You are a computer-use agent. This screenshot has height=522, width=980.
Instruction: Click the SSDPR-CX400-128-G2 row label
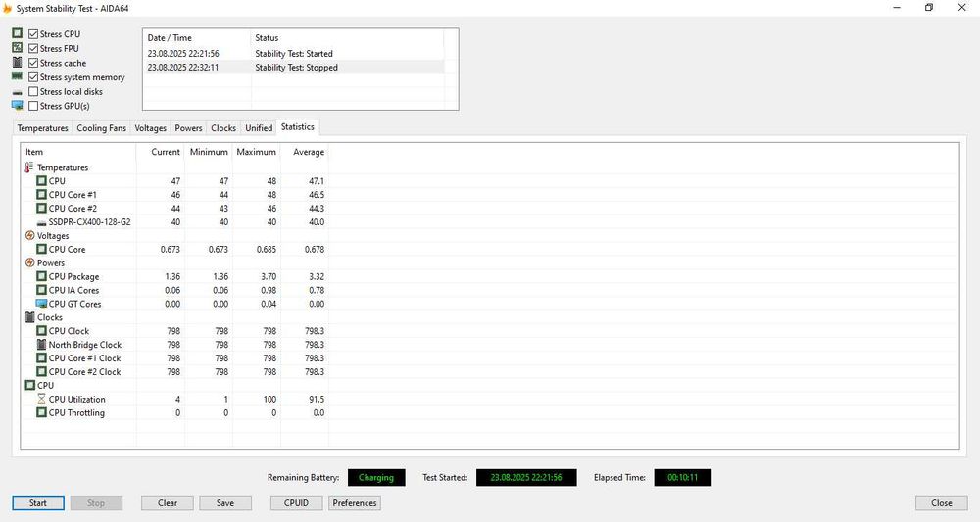pyautogui.click(x=90, y=222)
